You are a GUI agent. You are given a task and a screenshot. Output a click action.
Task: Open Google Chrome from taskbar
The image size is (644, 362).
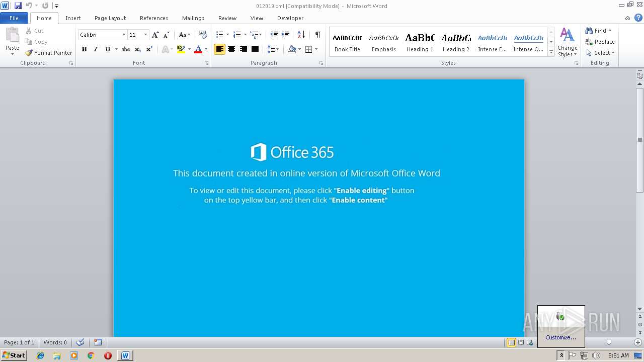click(91, 355)
